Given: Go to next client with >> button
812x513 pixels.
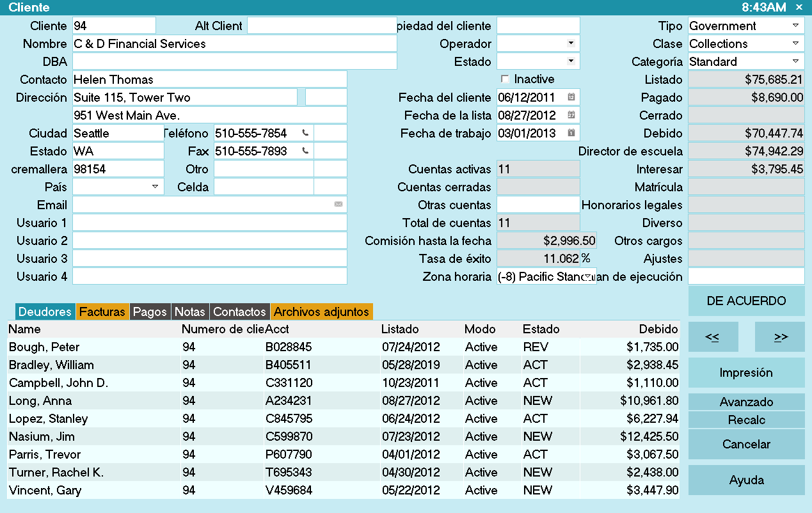Looking at the screenshot, I should tap(781, 336).
